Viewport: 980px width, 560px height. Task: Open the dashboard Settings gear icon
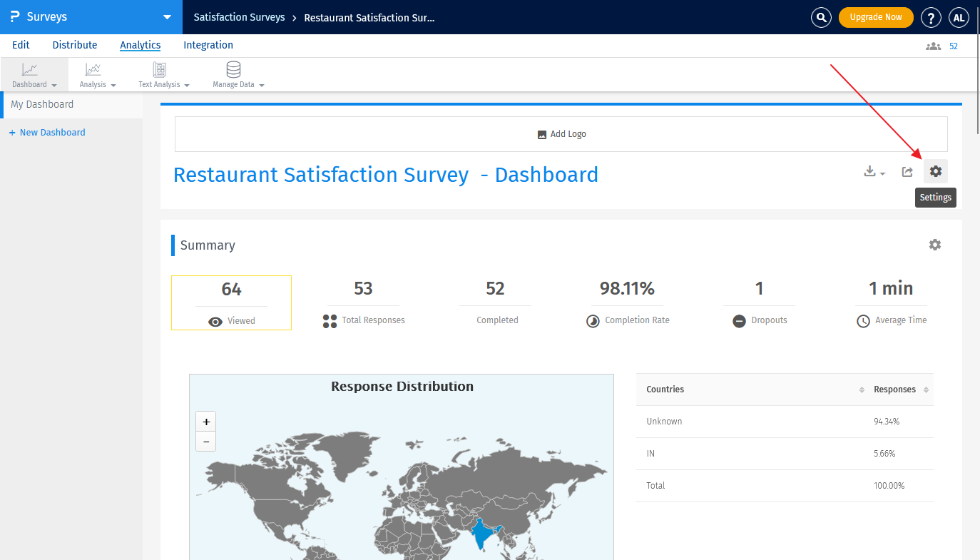coord(935,171)
